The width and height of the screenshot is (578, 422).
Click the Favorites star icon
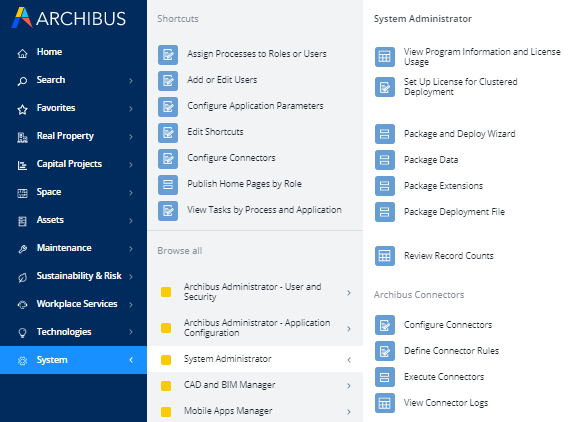[22, 109]
